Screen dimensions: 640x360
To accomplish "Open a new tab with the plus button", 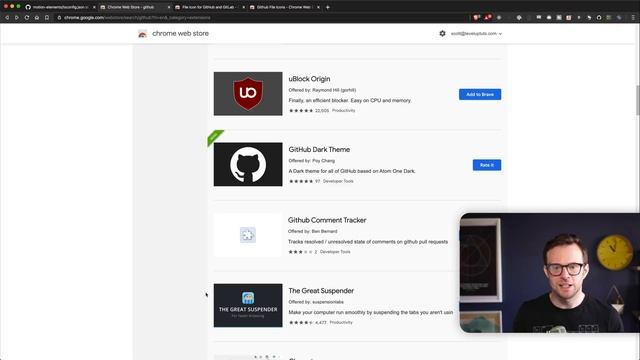I will (327, 7).
